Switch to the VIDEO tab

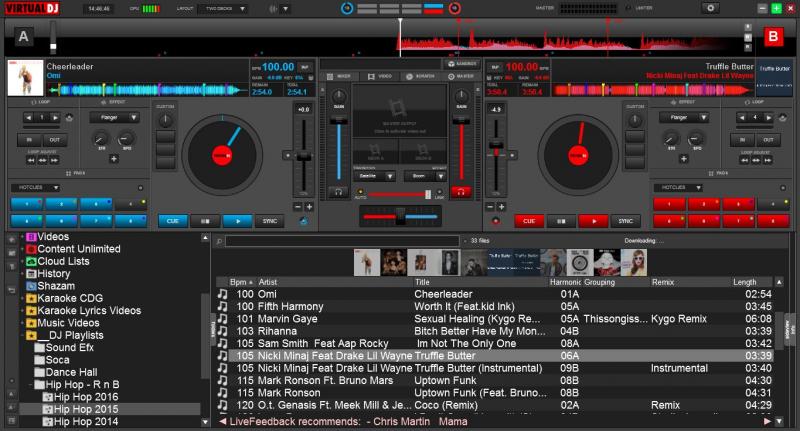point(380,77)
